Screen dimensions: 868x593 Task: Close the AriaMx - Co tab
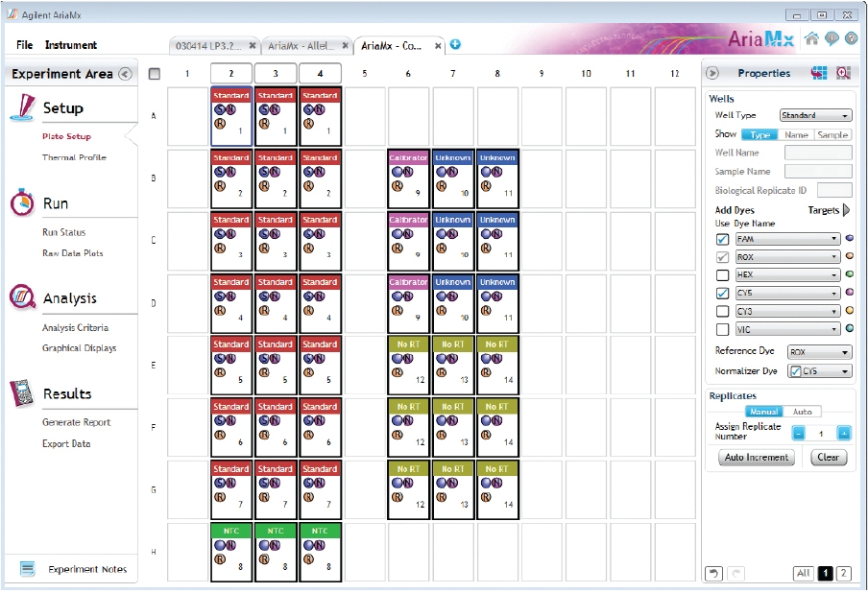tap(438, 46)
